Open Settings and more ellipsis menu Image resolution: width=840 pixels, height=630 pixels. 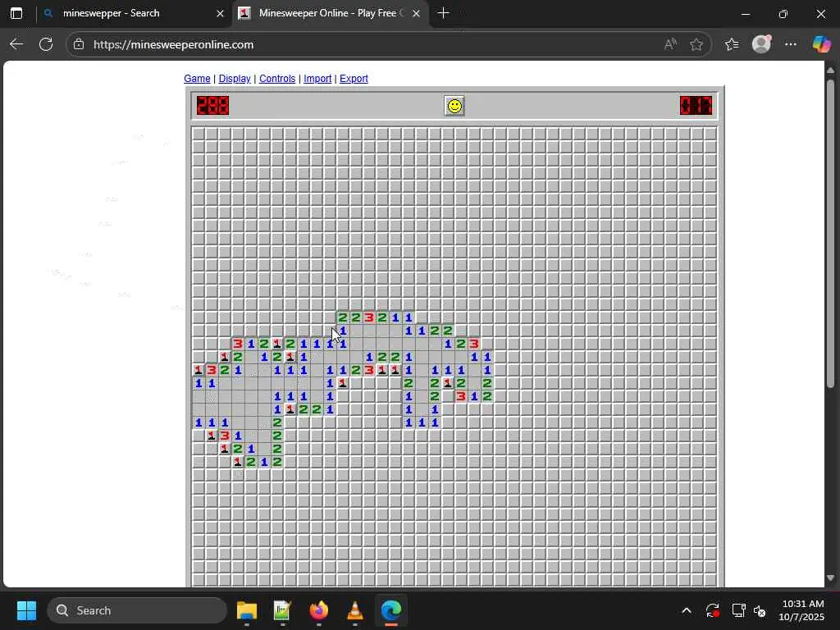791,44
